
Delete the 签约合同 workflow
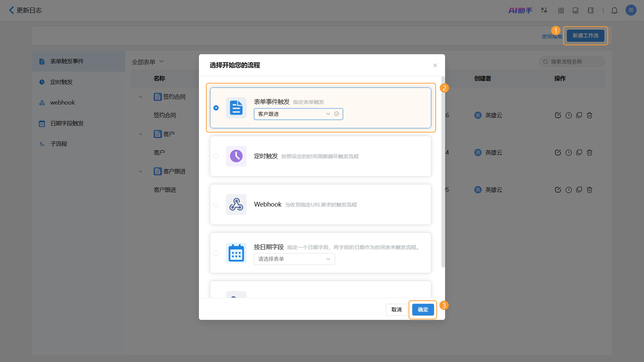(x=589, y=115)
